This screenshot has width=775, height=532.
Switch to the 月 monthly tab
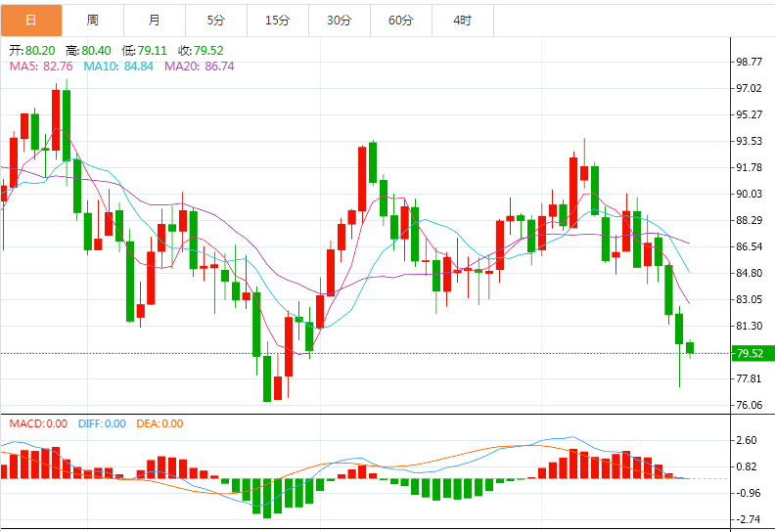pyautogui.click(x=155, y=21)
